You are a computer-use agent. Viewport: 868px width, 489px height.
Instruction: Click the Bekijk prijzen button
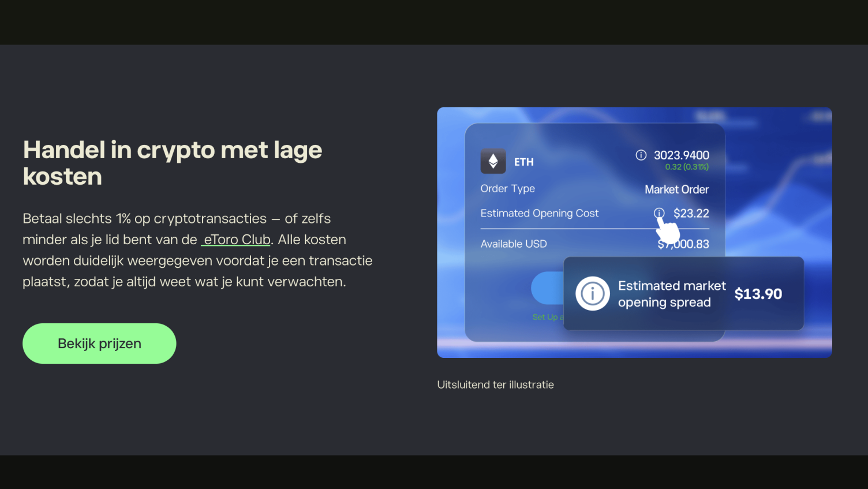pyautogui.click(x=99, y=344)
